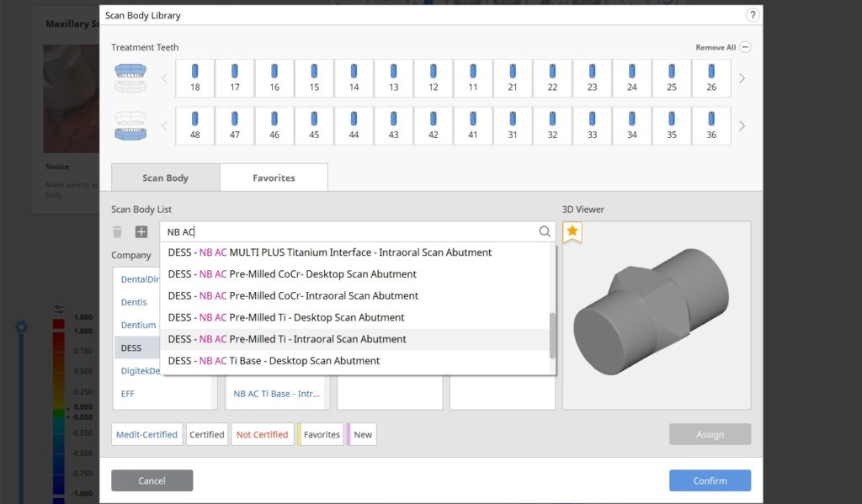Choose NB AC Ti Base - Desktop suggestion
The width and height of the screenshot is (862, 504).
[x=355, y=361]
